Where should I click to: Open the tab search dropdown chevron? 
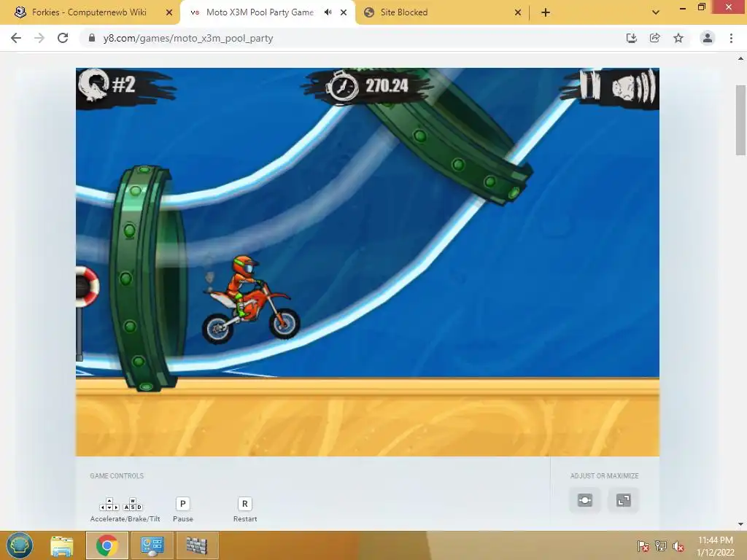tap(656, 12)
